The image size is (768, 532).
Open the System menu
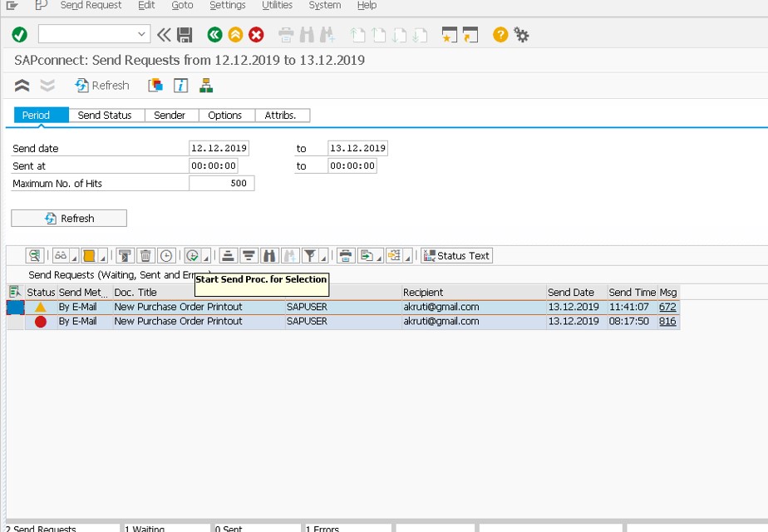[x=325, y=5]
